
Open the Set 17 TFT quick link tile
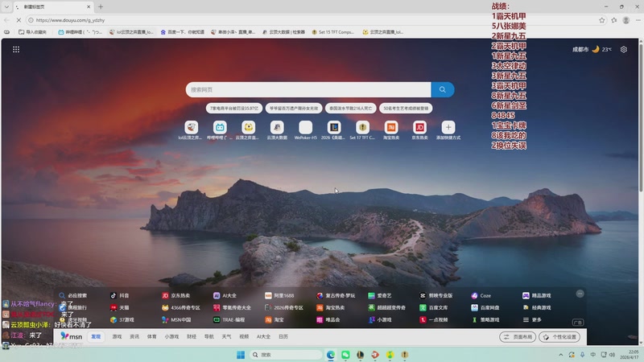[x=362, y=128]
